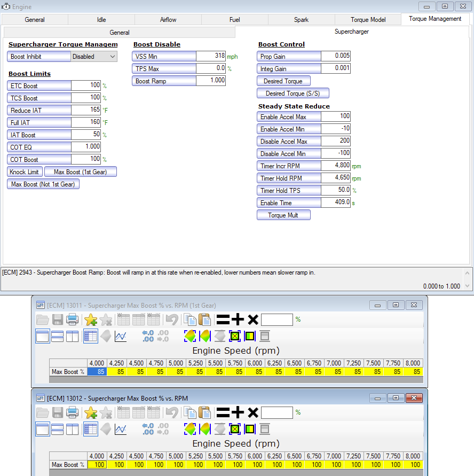Toggle horizontal split view in the 13011 toolbar
Viewport: 474px width, 476px height.
[x=57, y=336]
